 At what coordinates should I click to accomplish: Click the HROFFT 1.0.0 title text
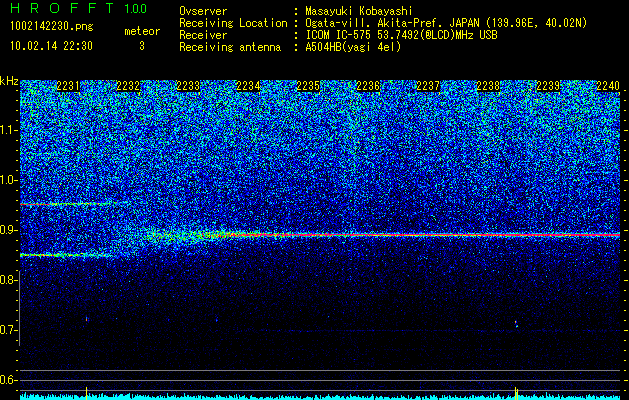tap(78, 8)
